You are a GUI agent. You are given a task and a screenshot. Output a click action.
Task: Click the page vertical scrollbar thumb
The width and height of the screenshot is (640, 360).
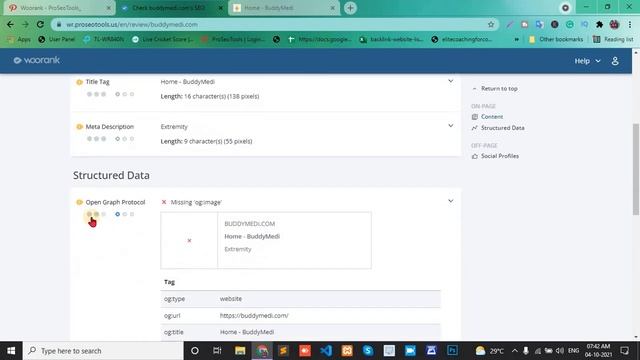tap(636, 169)
